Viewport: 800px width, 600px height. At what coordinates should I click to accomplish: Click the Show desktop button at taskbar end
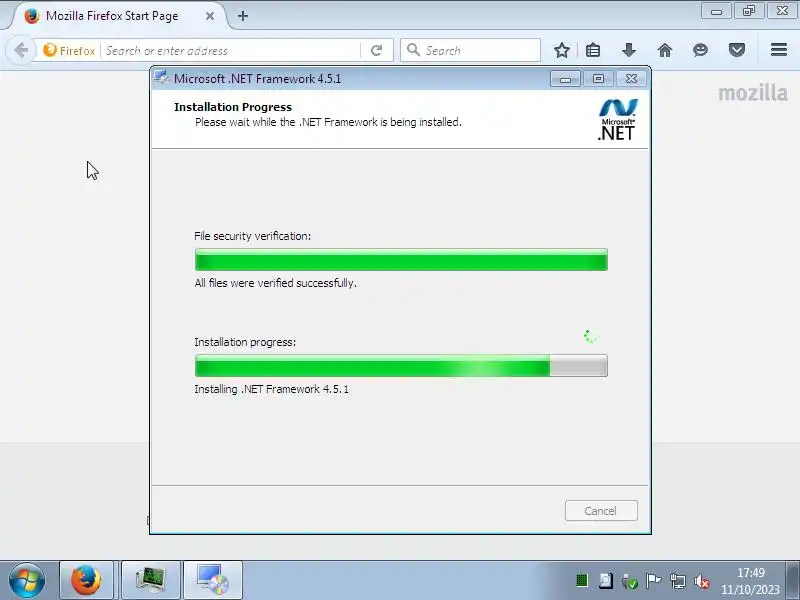[792, 580]
